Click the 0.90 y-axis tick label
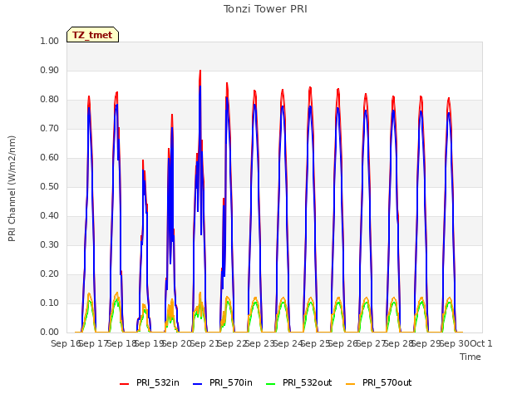532x399 pixels. tap(50, 70)
